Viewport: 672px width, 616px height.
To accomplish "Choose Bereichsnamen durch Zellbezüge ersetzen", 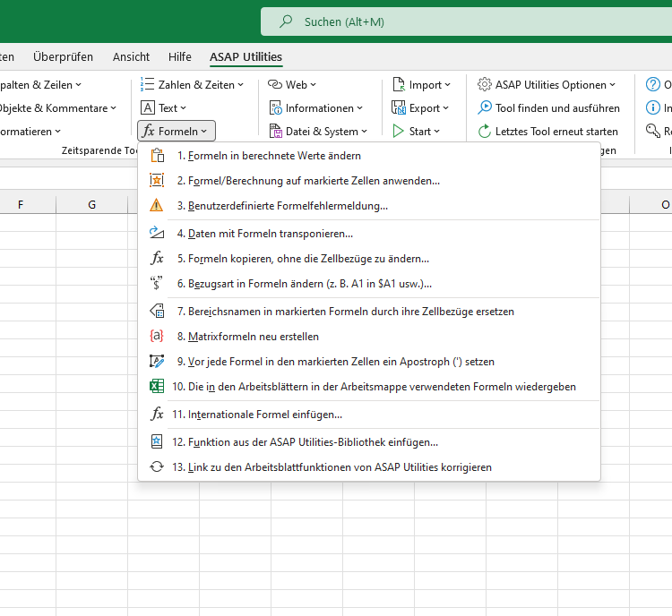I will coord(369,311).
